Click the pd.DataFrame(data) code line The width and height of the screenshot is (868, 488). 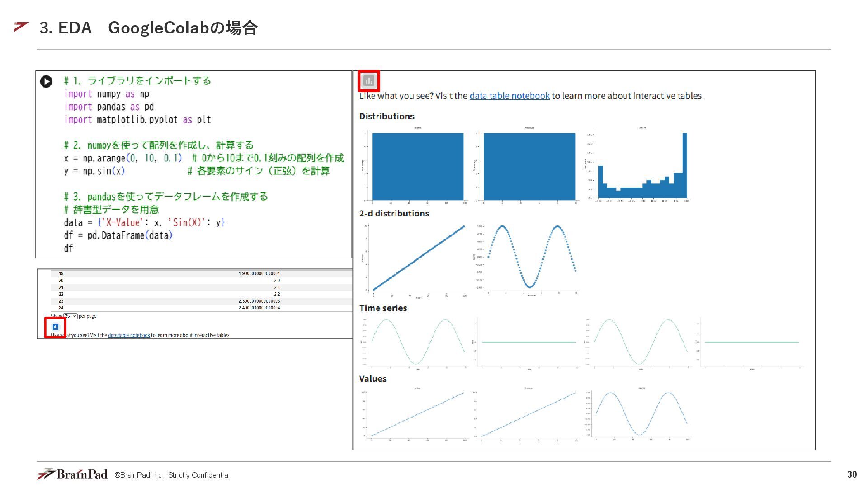tap(118, 235)
